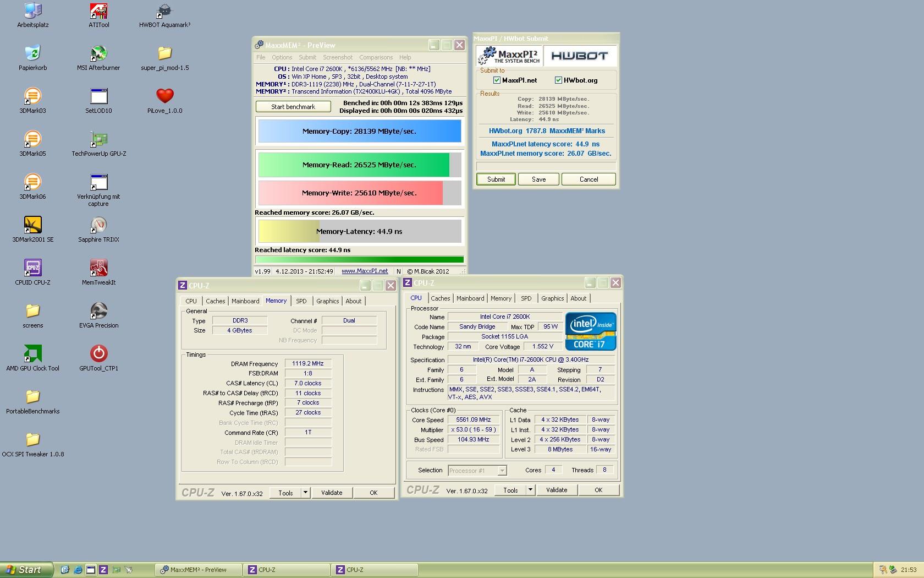Screen dimensions: 924x578
Task: Switch to Caches tab in right CPU-Z window
Action: click(x=441, y=298)
